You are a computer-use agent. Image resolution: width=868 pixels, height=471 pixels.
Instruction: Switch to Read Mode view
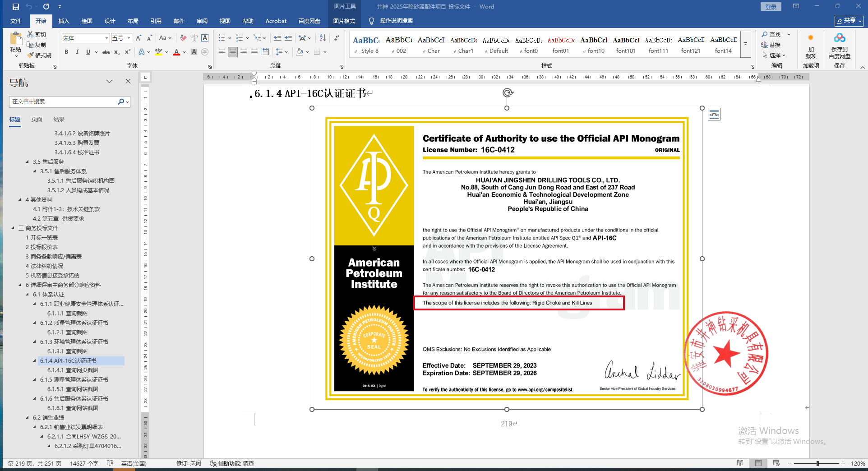tap(740, 463)
